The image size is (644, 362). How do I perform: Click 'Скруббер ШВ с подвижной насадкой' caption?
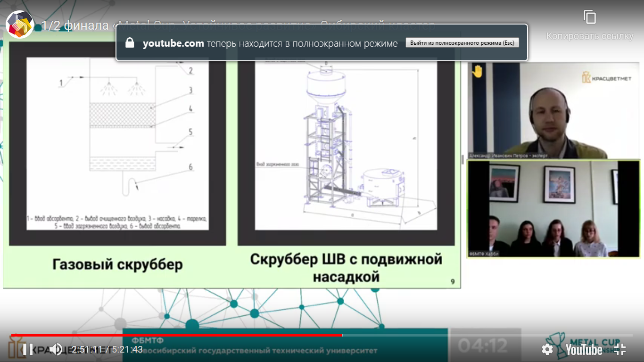[347, 267]
